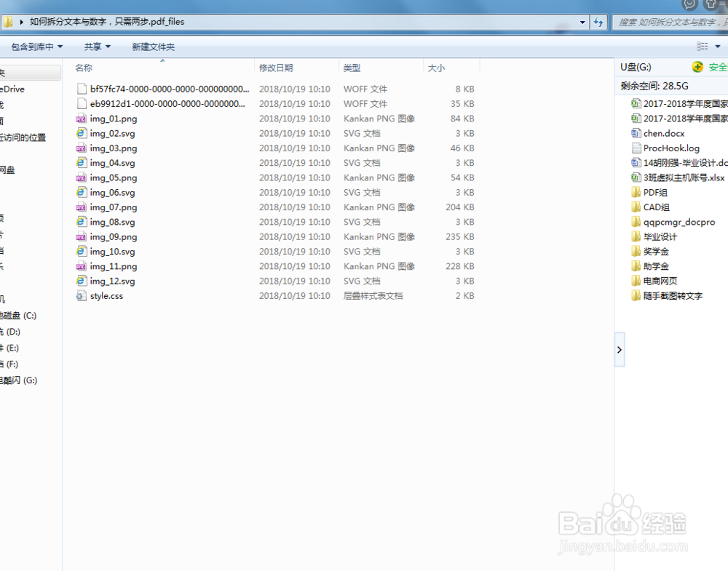Screen dimensions: 728x571
Task: Click the change view layout icon
Action: pos(703,47)
